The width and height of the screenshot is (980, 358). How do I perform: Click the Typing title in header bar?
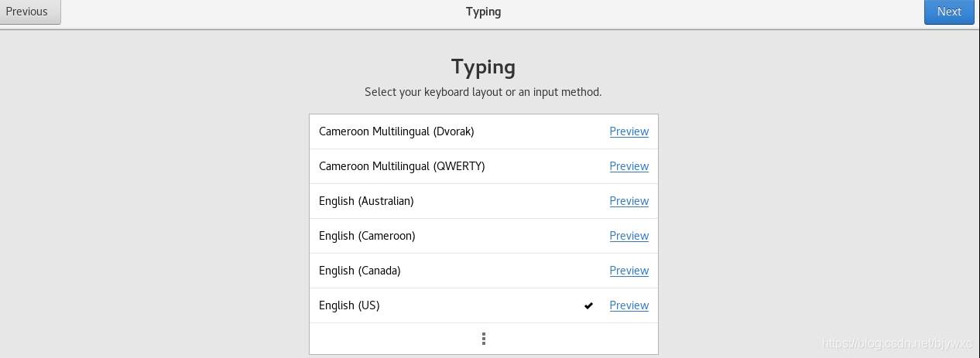[483, 12]
